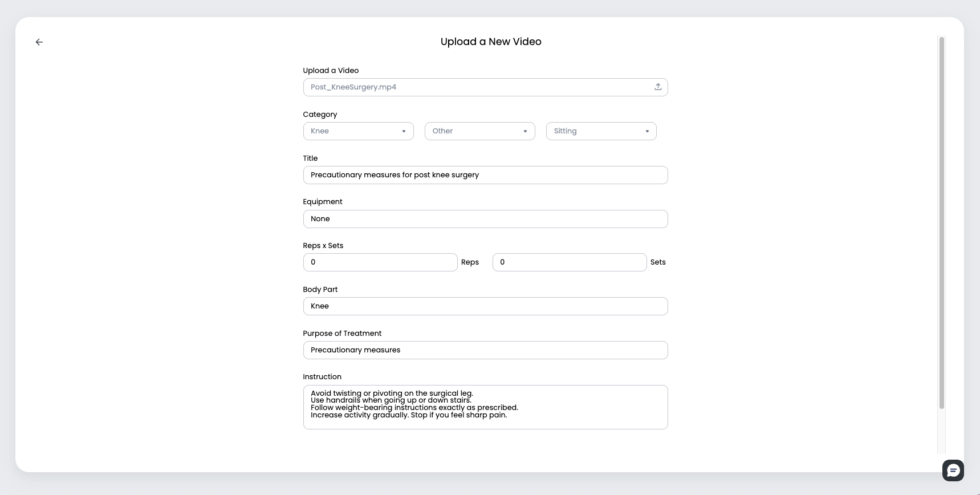Click the Sets unit text

click(658, 262)
